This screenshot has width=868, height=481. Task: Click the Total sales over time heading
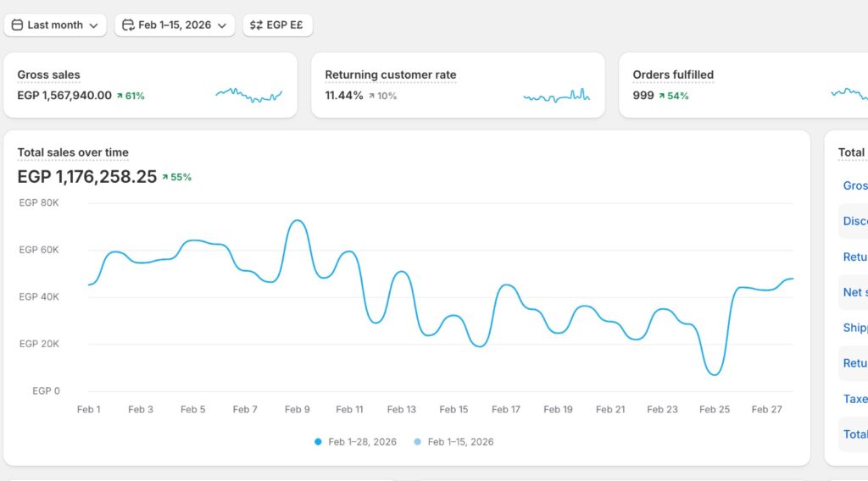point(73,152)
